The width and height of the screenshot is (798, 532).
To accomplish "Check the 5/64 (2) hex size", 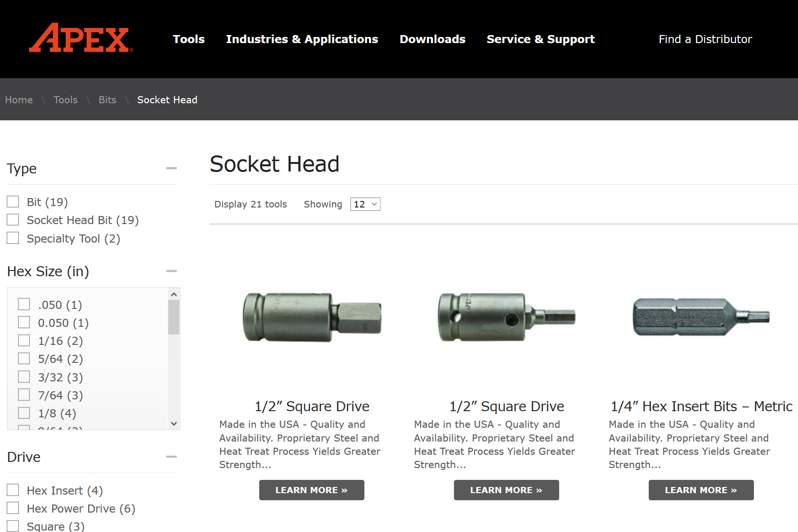I will [x=24, y=358].
